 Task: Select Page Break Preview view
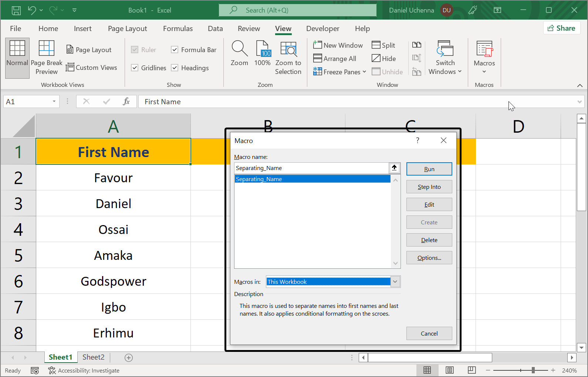[47, 58]
